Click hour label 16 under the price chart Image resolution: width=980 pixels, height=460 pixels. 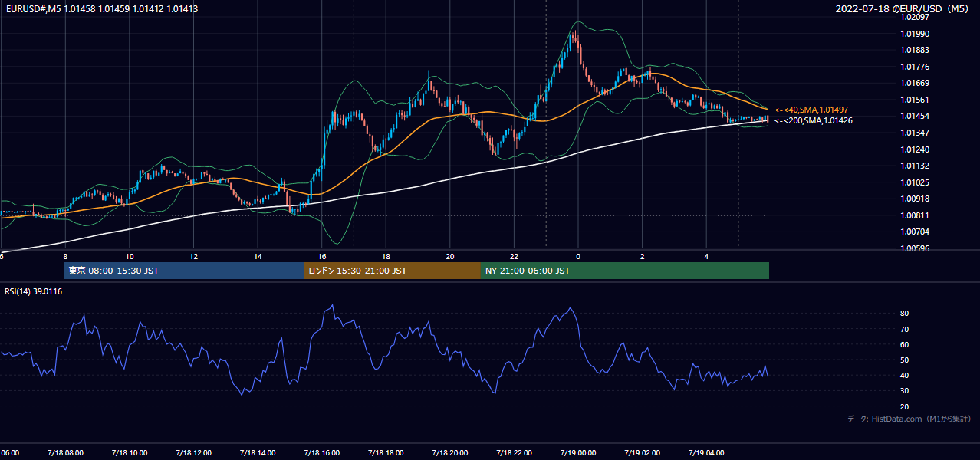click(x=322, y=256)
